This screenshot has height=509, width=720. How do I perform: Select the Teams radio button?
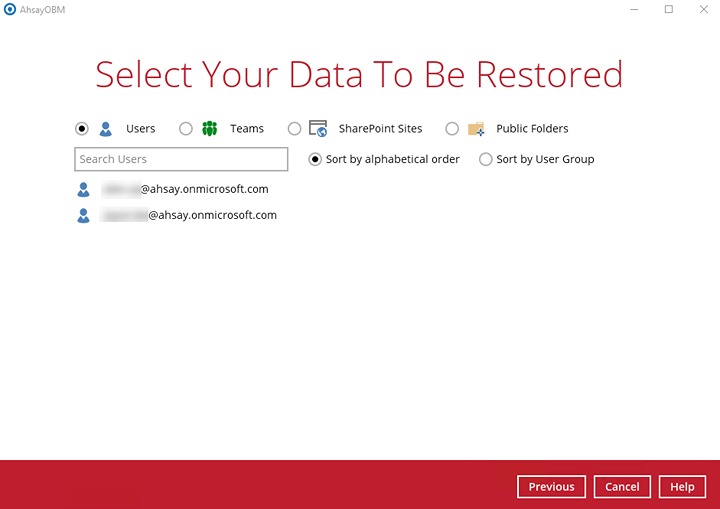tap(186, 129)
